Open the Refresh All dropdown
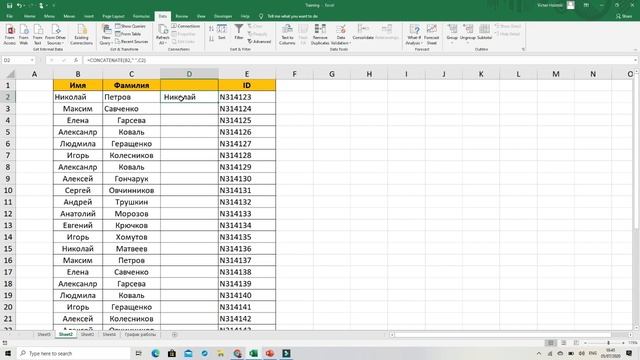The width and height of the screenshot is (640, 360). [162, 34]
